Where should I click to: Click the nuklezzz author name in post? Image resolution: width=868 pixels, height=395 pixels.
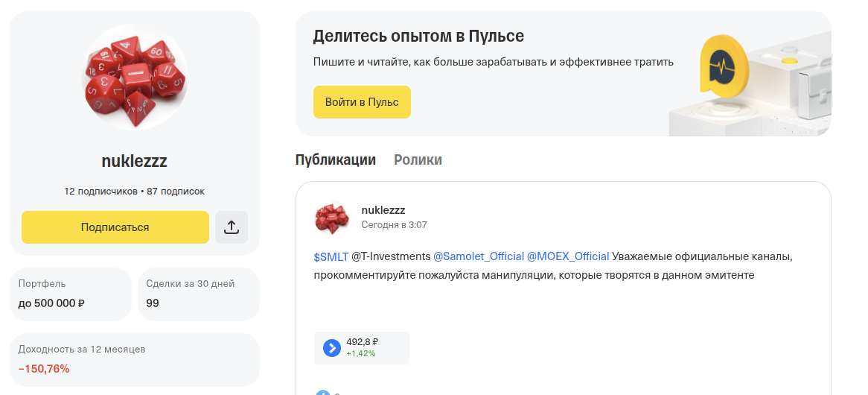pyautogui.click(x=383, y=210)
